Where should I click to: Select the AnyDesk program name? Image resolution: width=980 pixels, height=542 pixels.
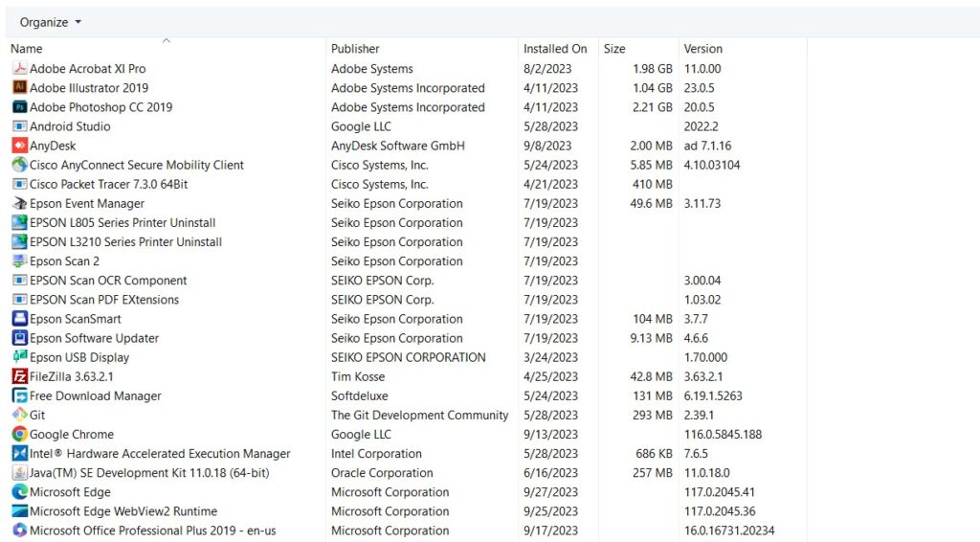coord(53,146)
